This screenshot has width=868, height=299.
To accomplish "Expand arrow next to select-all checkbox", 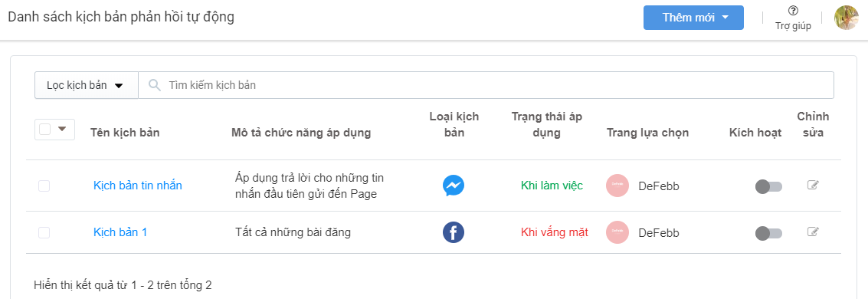I will pos(63,129).
